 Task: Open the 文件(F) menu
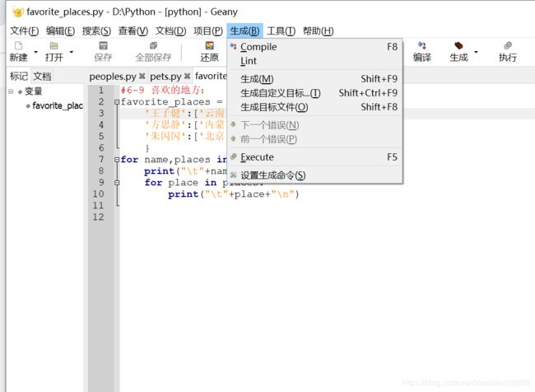pyautogui.click(x=24, y=31)
